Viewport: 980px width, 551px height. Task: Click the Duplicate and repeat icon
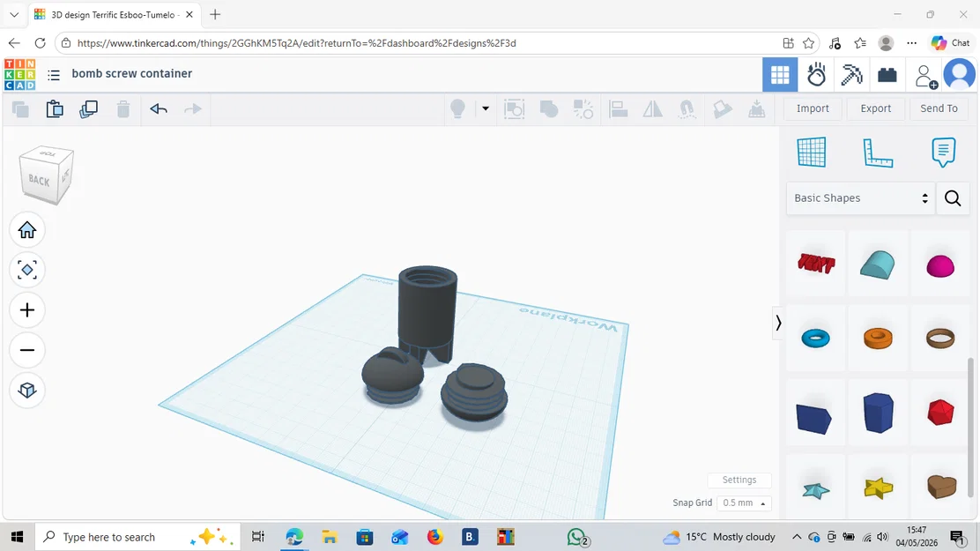(x=89, y=109)
